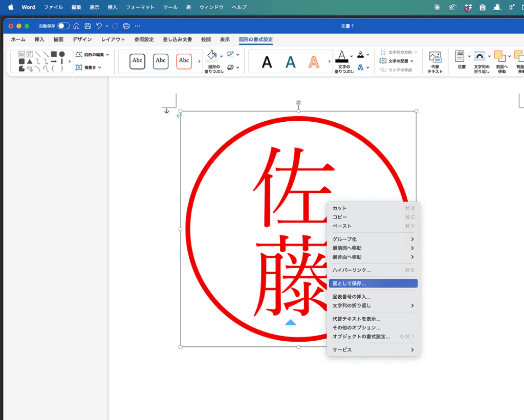This screenshot has height=420, width=524.
Task: Expand the WordArt styles gallery arrow
Action: (x=329, y=61)
